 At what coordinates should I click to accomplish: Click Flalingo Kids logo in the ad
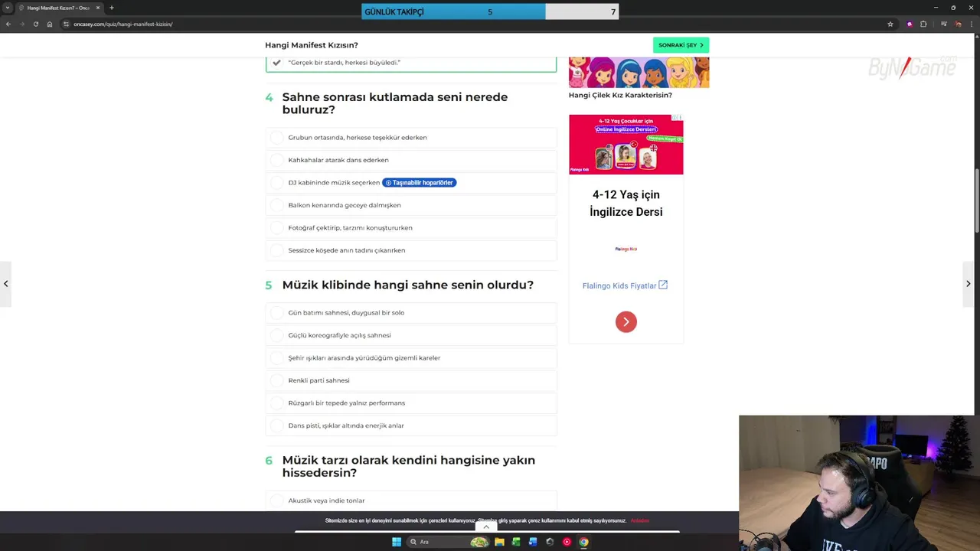coord(626,249)
